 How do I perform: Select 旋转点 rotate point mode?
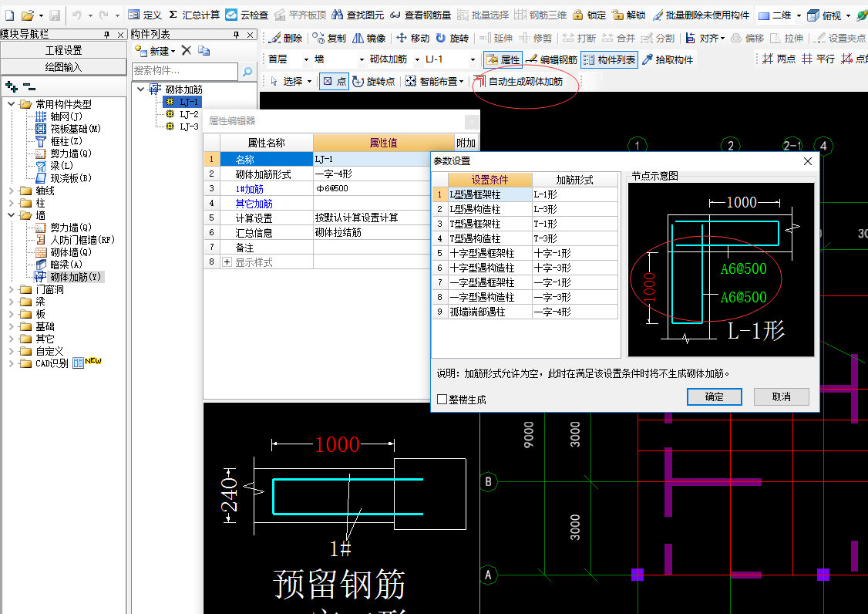(x=374, y=82)
